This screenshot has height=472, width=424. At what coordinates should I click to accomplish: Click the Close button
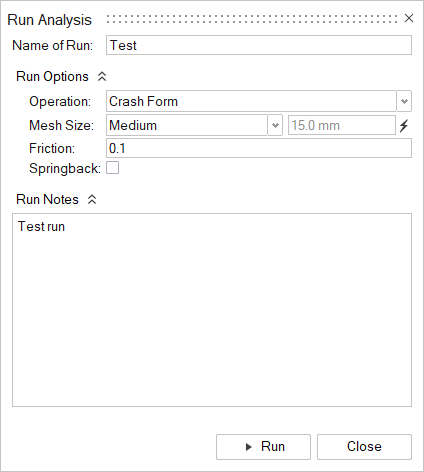point(364,447)
